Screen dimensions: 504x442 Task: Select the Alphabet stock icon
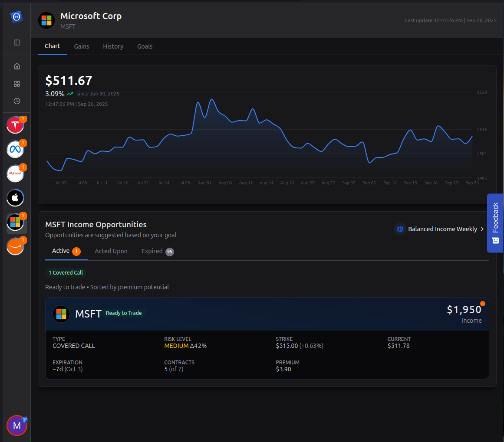tap(15, 174)
